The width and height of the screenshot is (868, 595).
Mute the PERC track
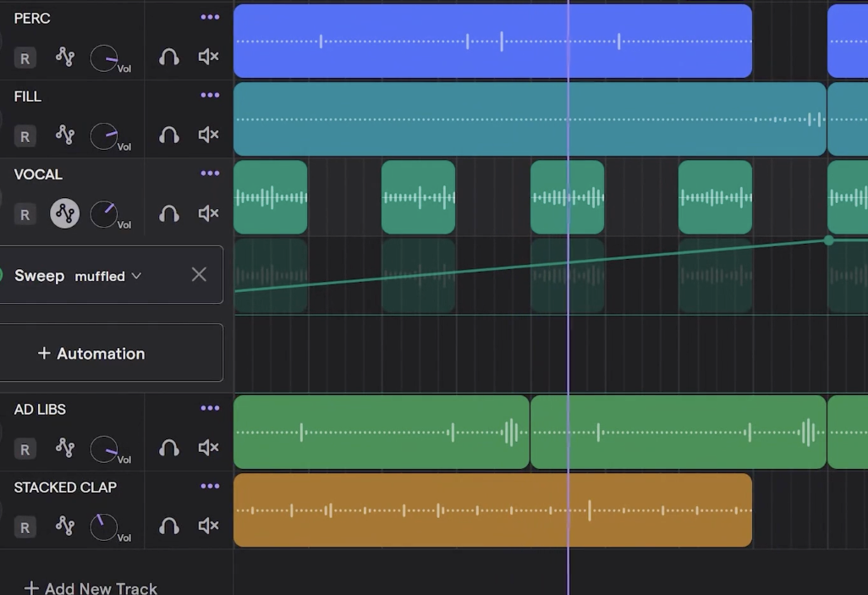click(209, 57)
